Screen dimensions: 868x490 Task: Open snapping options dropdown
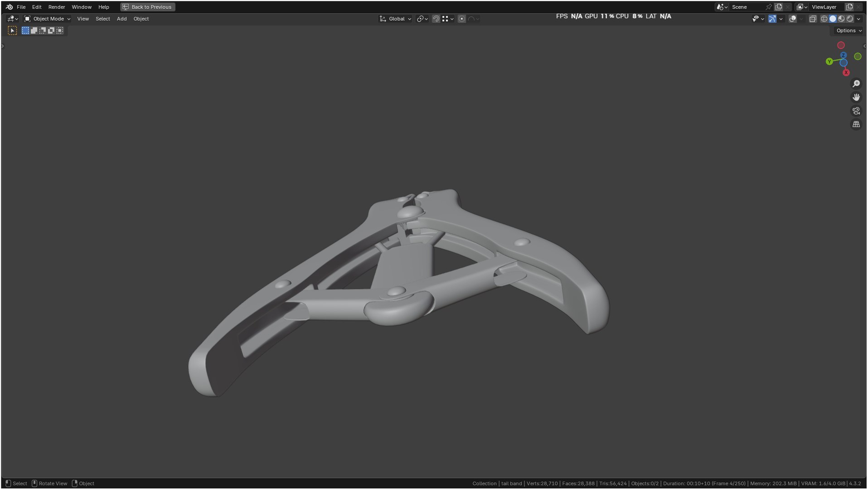click(448, 19)
